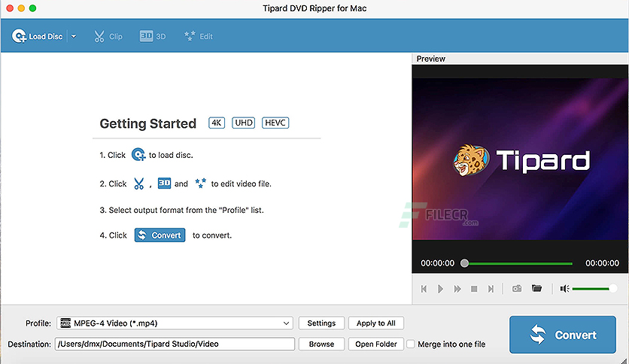Expand the Load Disc dropdown arrow

[74, 36]
